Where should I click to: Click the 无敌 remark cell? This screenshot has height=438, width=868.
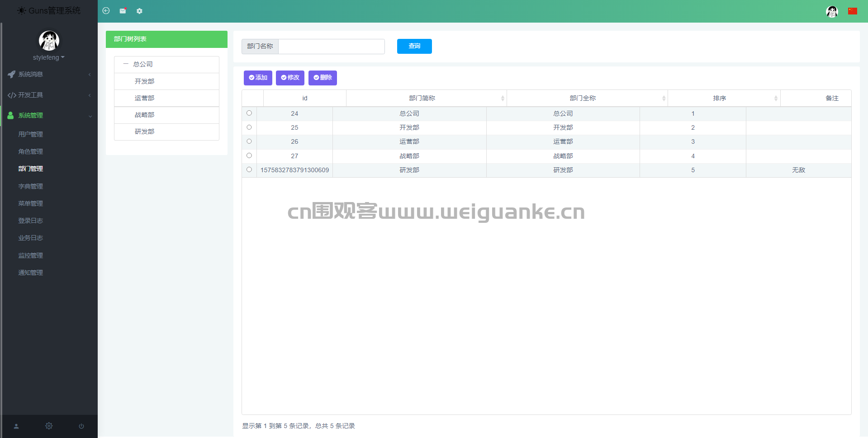[799, 170]
